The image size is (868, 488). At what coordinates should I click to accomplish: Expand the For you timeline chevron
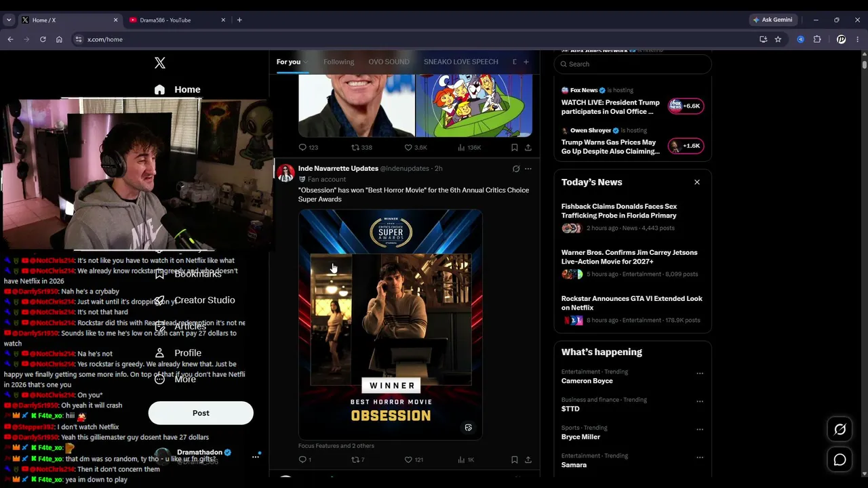click(305, 62)
